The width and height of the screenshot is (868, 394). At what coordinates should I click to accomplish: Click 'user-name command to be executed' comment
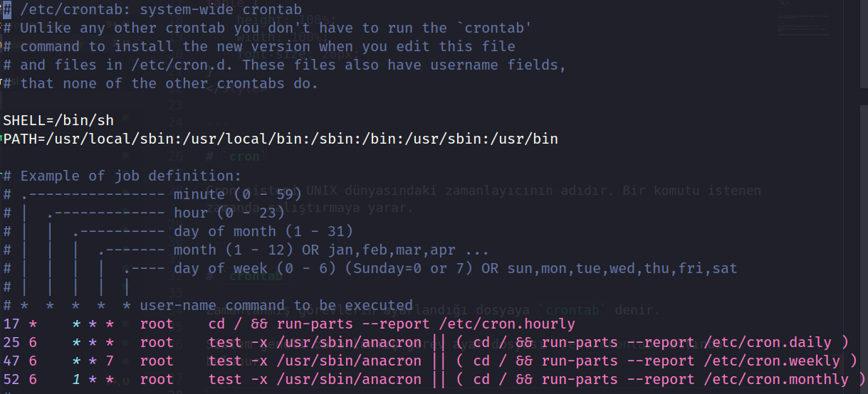point(276,306)
